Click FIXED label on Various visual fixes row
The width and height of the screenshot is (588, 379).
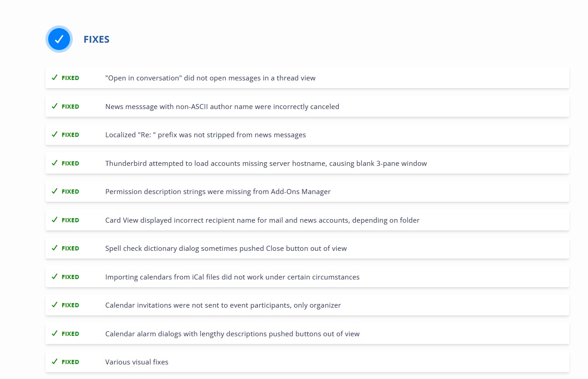70,362
